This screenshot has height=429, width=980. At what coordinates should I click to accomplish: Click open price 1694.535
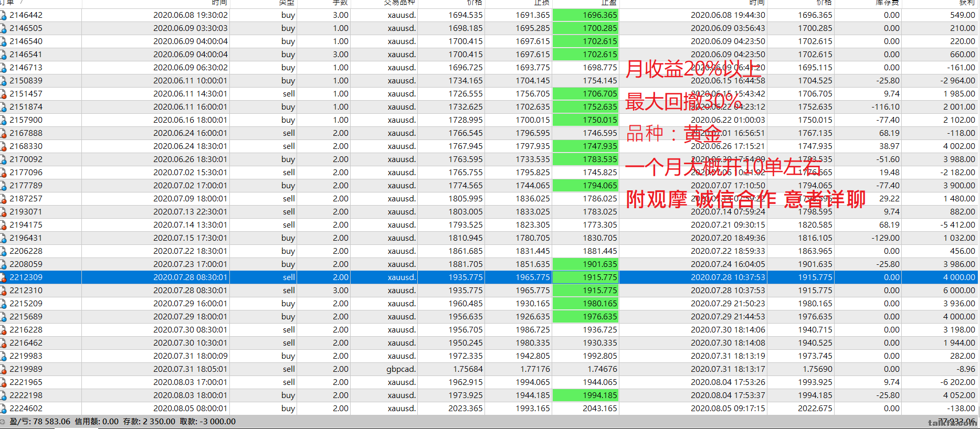pyautogui.click(x=466, y=15)
